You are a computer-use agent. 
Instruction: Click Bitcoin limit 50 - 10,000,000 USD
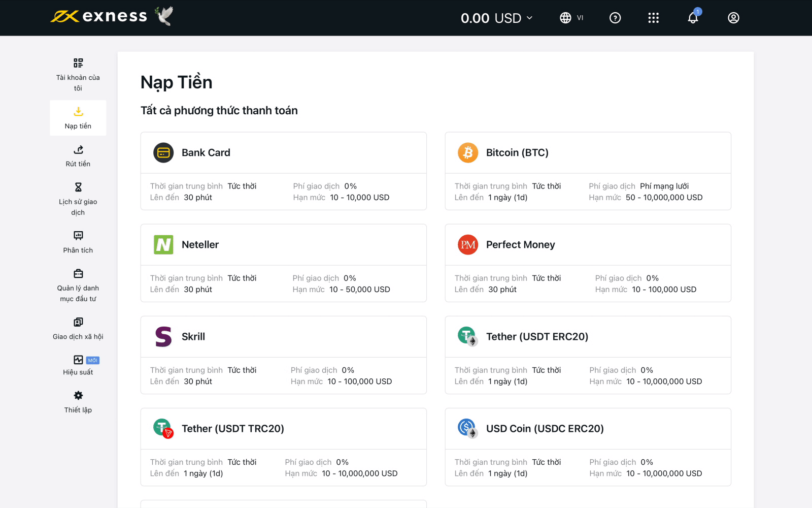click(664, 198)
